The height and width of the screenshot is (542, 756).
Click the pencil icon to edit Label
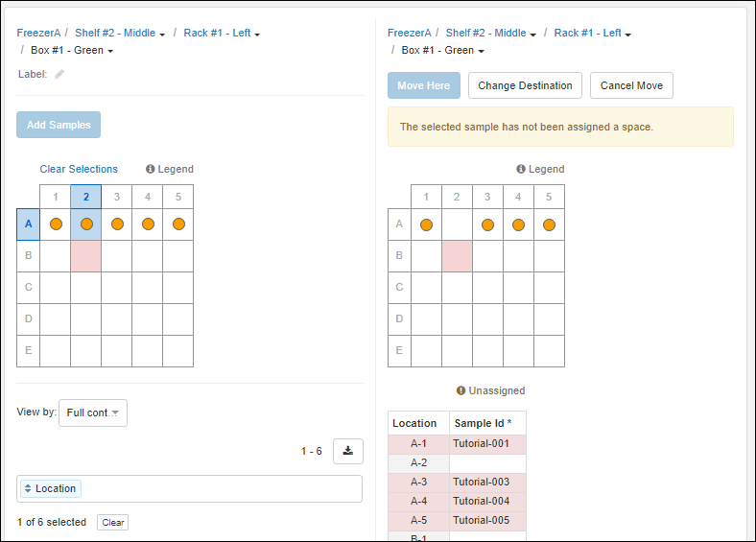pos(59,74)
